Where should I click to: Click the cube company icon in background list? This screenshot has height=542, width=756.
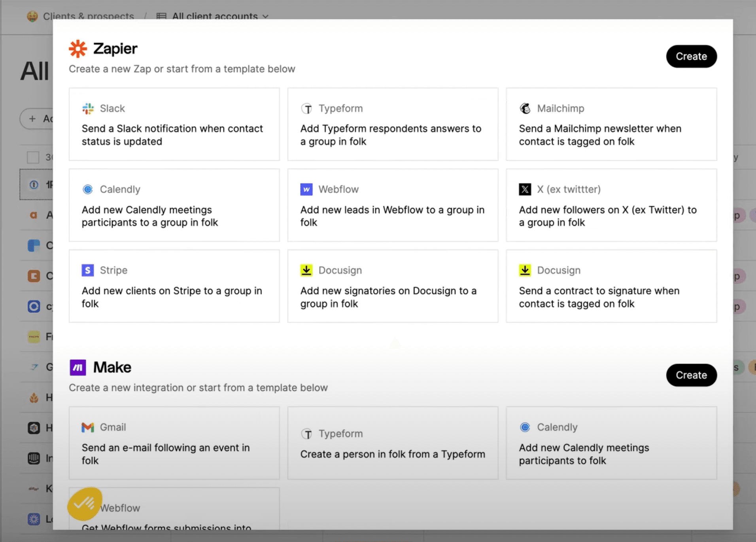[x=34, y=428]
